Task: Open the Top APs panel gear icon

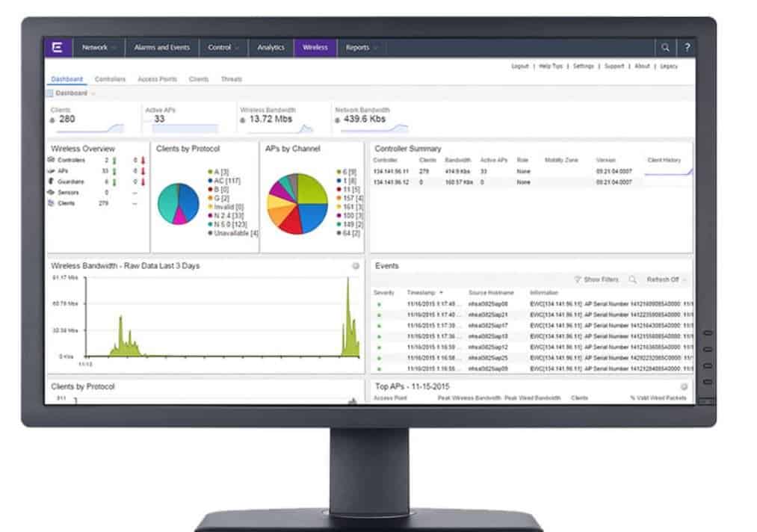Action: coord(684,386)
